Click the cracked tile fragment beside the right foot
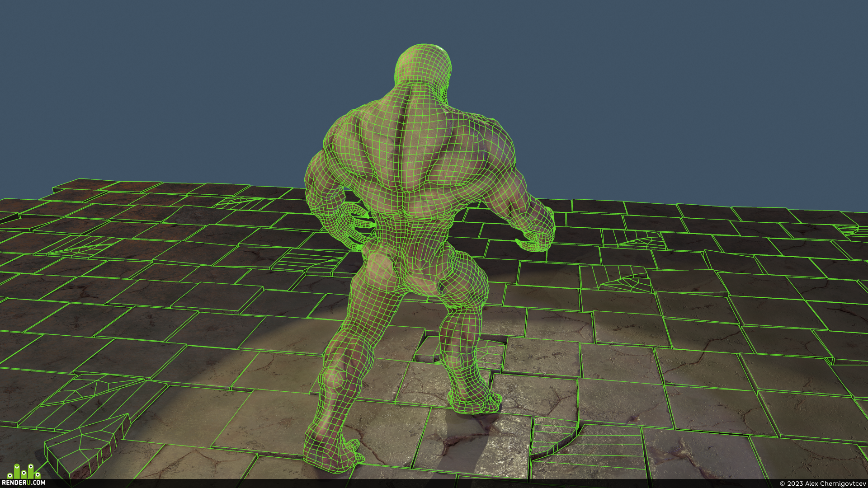 [491, 355]
